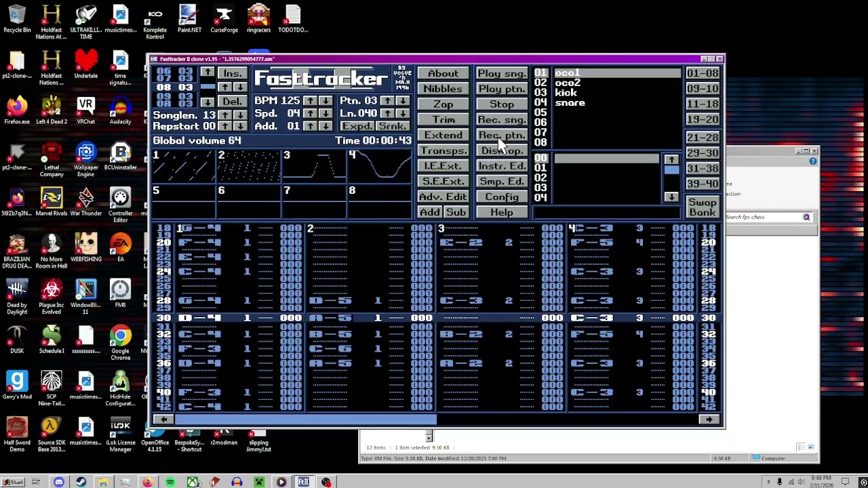This screenshot has height=488, width=868.
Task: Stop playback with the Stop button
Action: (x=502, y=104)
